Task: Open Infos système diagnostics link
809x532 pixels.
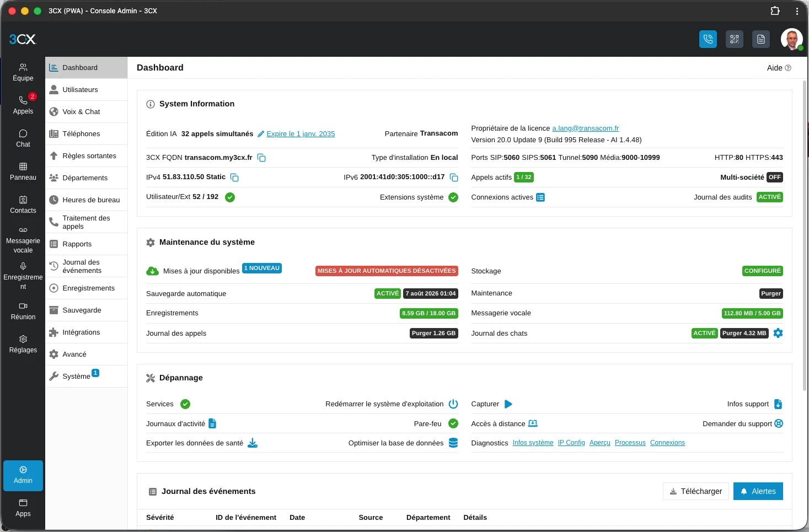Action: point(533,443)
